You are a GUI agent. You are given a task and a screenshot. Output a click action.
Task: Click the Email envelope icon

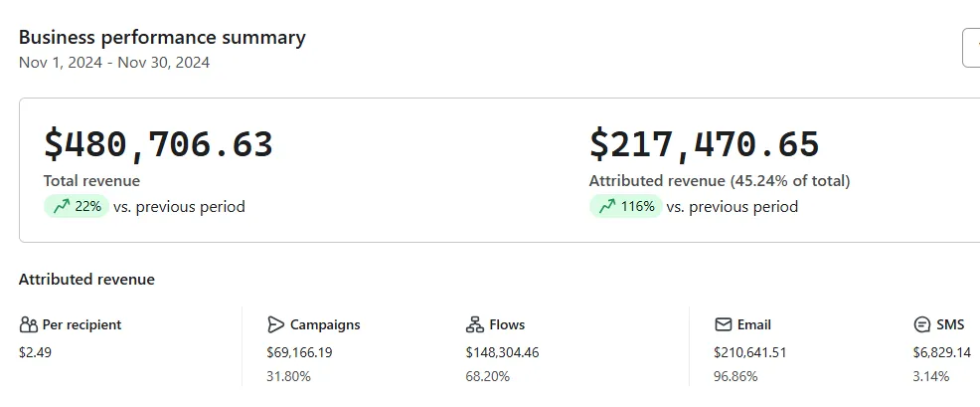(x=723, y=324)
